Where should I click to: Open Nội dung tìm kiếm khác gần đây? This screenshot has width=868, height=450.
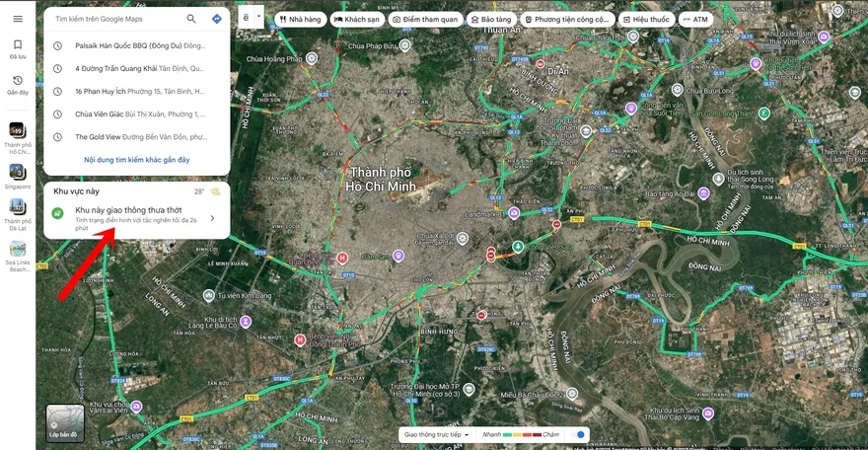tap(137, 160)
